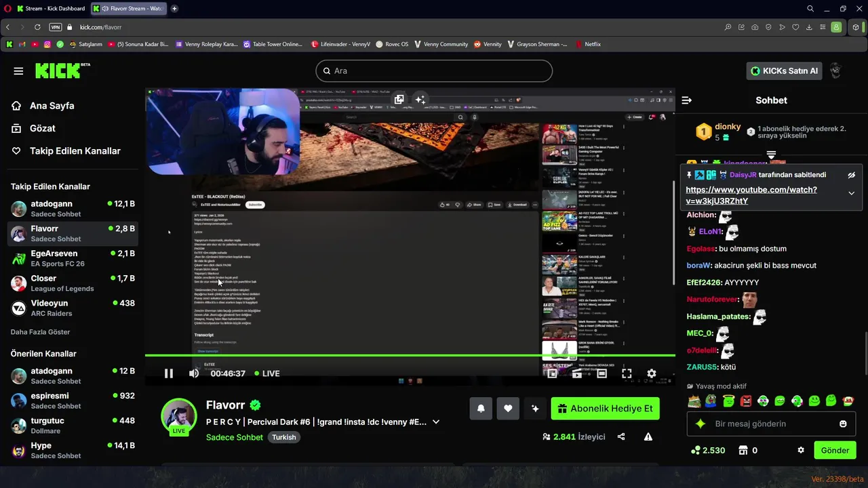Open Netflix bookmark

tap(587, 44)
